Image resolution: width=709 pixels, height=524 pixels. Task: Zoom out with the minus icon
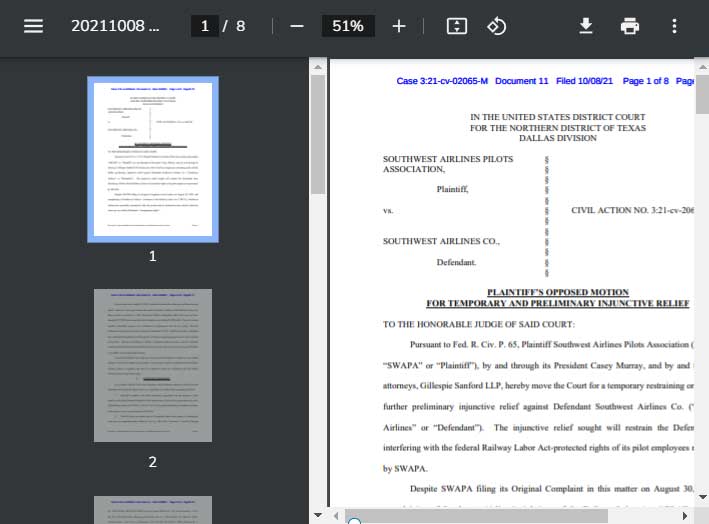pyautogui.click(x=297, y=26)
